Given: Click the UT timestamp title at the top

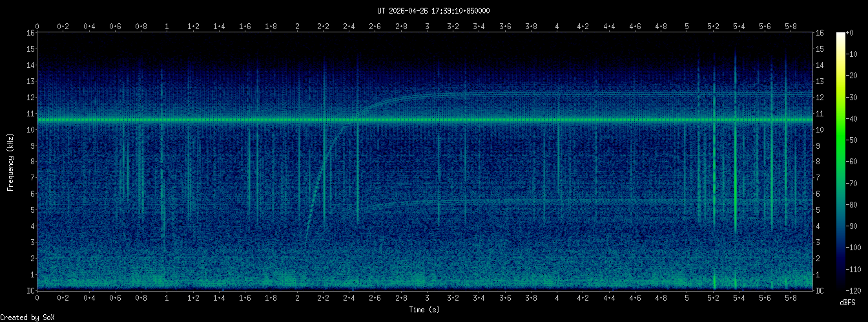Looking at the screenshot, I should (433, 11).
